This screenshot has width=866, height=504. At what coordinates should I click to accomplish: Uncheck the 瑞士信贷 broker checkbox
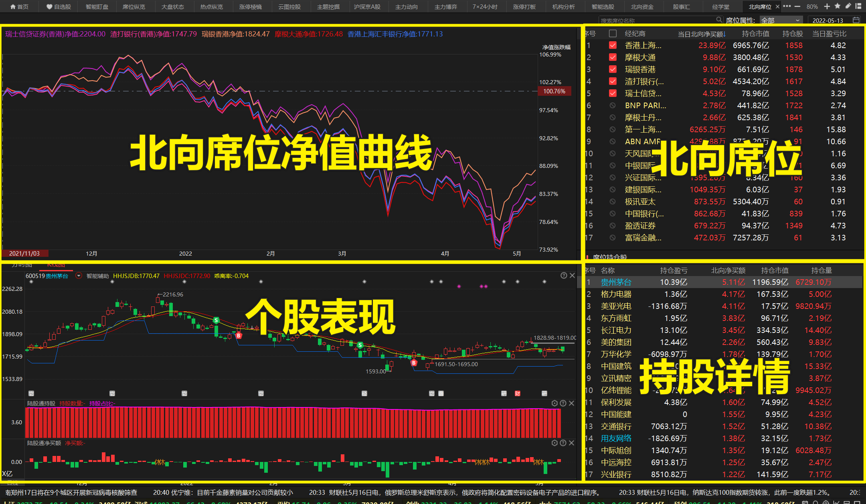(613, 93)
